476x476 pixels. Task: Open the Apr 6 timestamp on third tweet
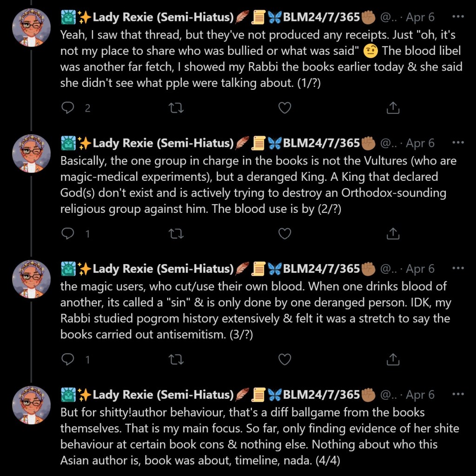coord(420,269)
